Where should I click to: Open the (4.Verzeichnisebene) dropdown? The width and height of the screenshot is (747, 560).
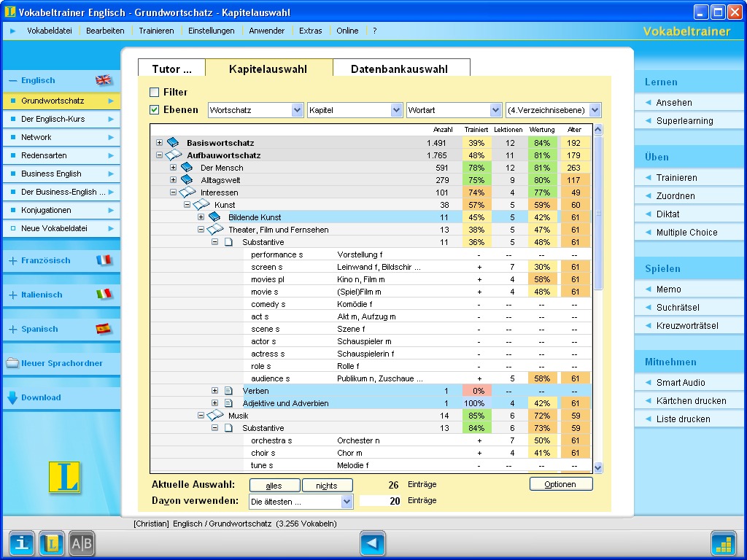coord(595,110)
